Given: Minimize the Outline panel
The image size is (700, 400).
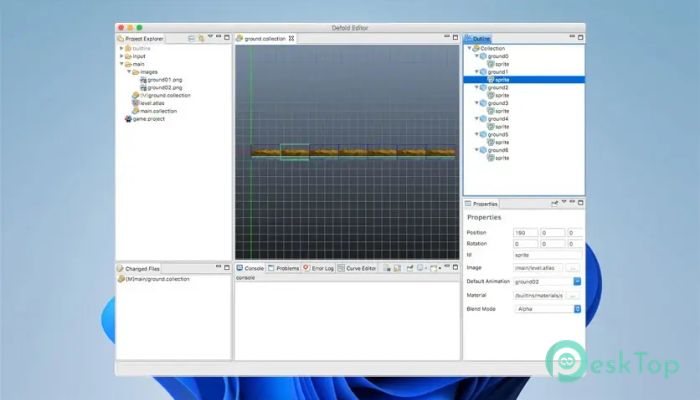Looking at the screenshot, I should coord(572,37).
